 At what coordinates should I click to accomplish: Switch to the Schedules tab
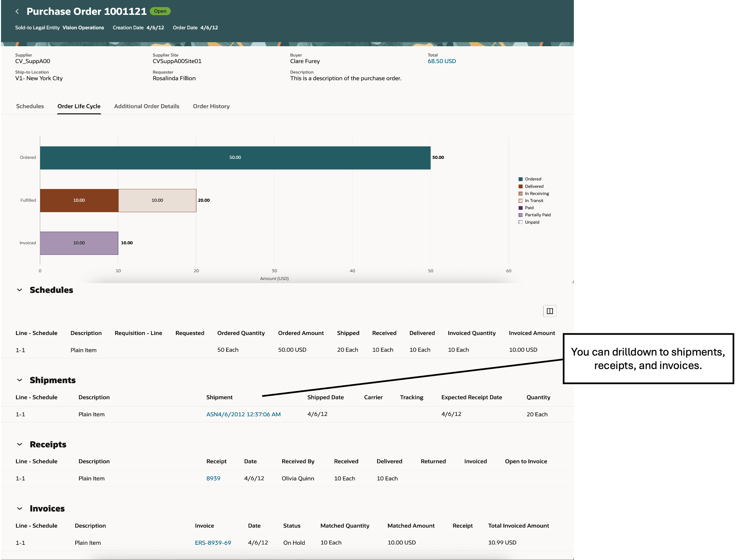point(30,106)
